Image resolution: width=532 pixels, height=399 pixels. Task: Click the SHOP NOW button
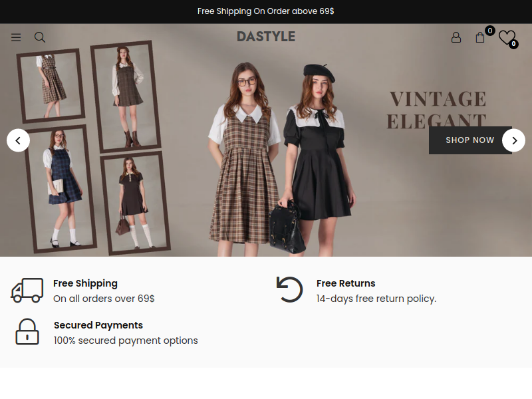[470, 140]
